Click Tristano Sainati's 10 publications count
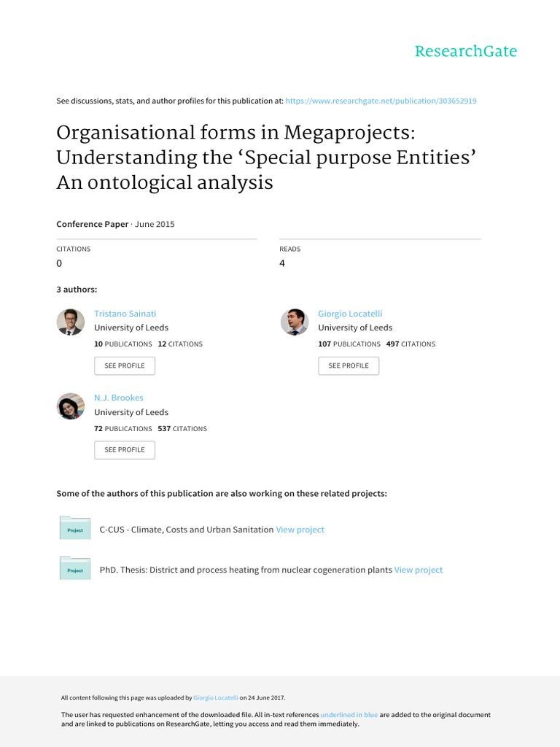Viewport: 560px width, 747px height. 122,344
